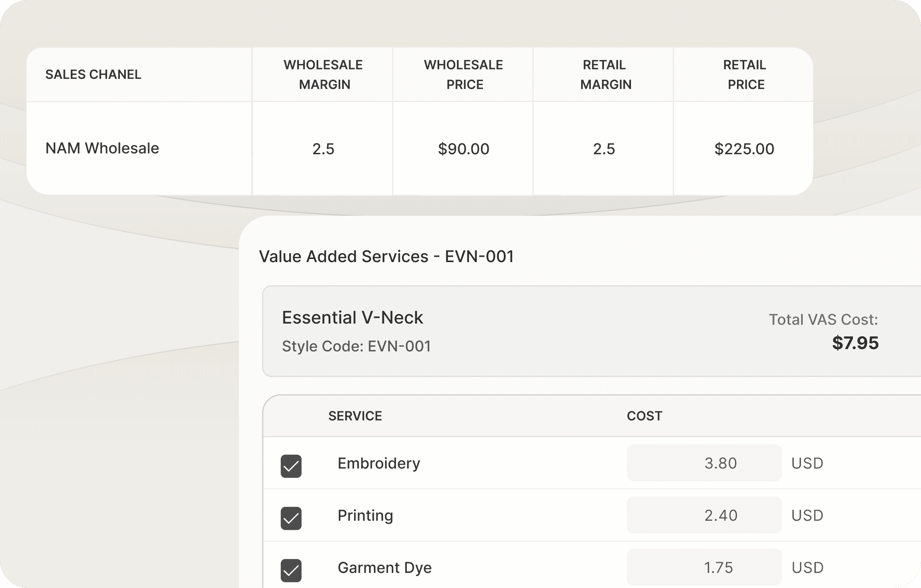Image resolution: width=921 pixels, height=588 pixels.
Task: Uncheck the Embroidery service checkbox
Action: (291, 466)
